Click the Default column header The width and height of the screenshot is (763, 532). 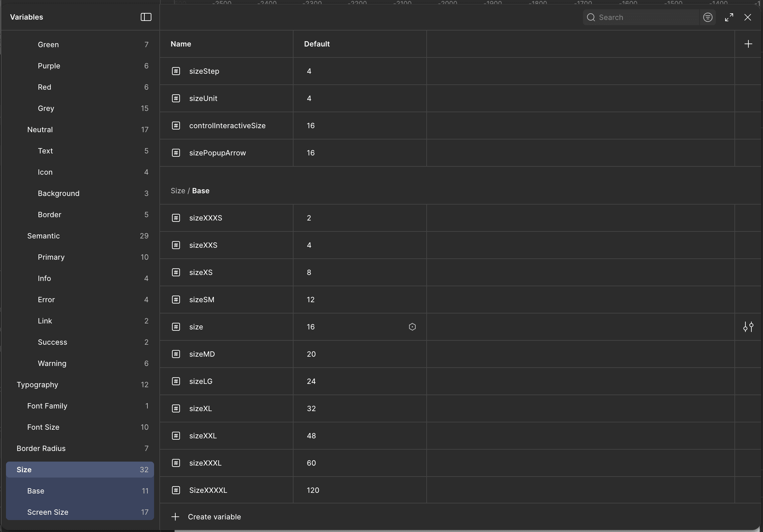317,44
